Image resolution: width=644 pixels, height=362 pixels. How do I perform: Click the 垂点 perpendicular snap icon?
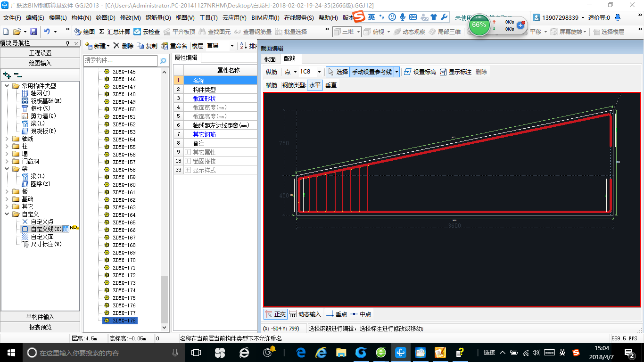330,314
